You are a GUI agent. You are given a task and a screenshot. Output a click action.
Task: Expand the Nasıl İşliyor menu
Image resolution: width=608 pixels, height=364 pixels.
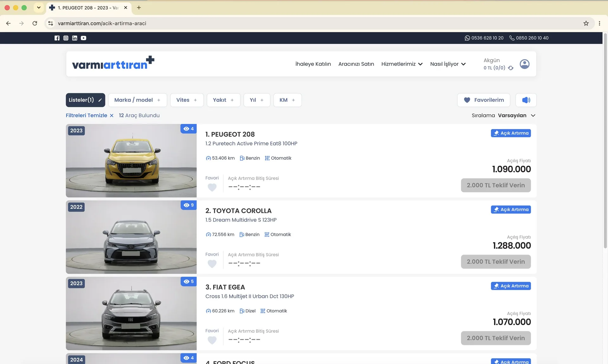(448, 64)
